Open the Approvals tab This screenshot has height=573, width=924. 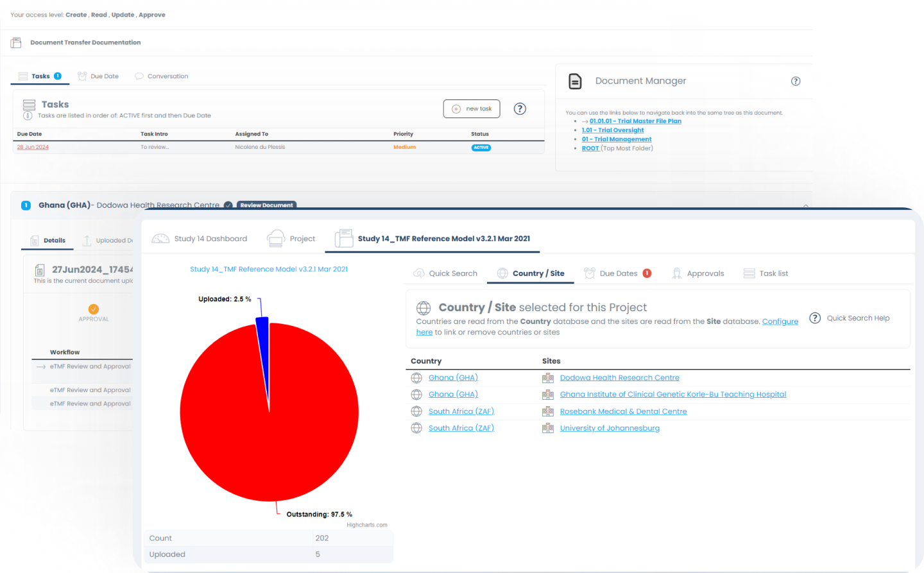click(697, 273)
